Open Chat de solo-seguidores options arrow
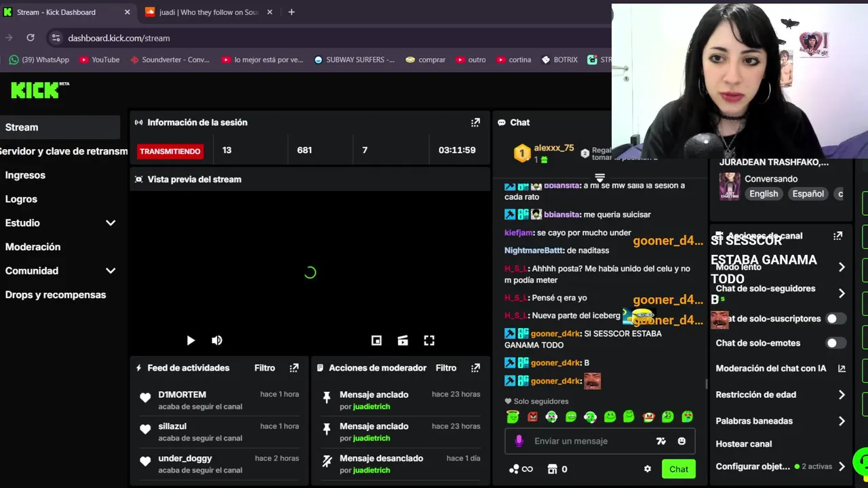868x488 pixels. 842,293
